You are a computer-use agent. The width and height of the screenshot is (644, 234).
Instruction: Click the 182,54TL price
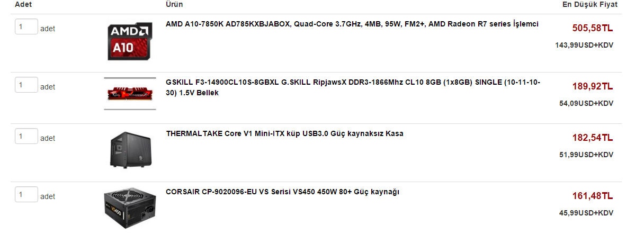tap(593, 138)
